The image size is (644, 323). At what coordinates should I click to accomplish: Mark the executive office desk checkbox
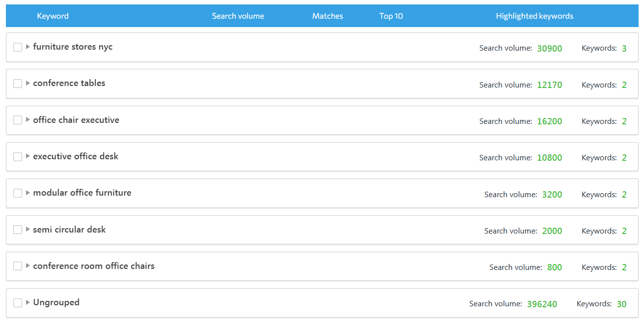[18, 157]
